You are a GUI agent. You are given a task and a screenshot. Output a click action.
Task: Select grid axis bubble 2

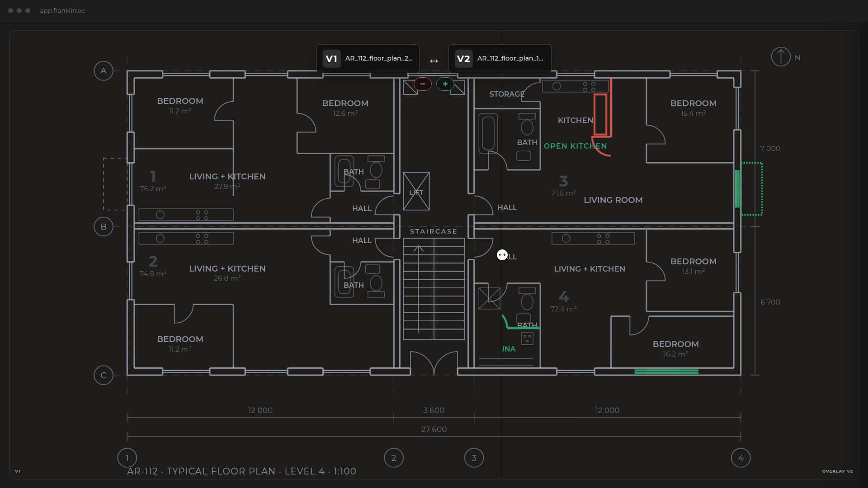pos(394,458)
